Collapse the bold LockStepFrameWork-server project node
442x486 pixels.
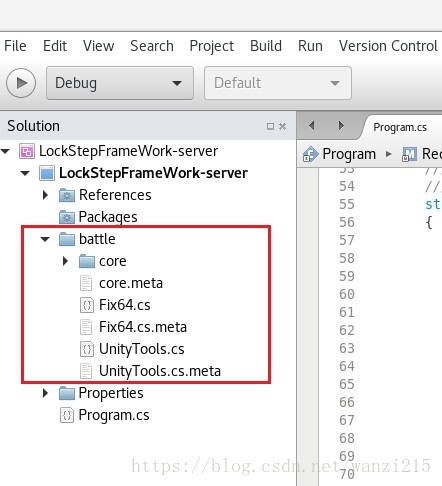(x=25, y=173)
